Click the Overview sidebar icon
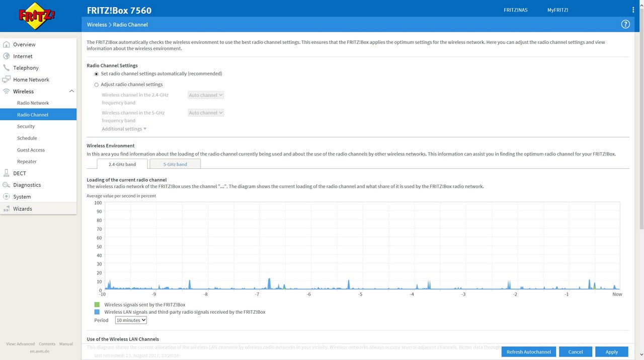Image resolution: width=644 pixels, height=360 pixels. click(7, 44)
